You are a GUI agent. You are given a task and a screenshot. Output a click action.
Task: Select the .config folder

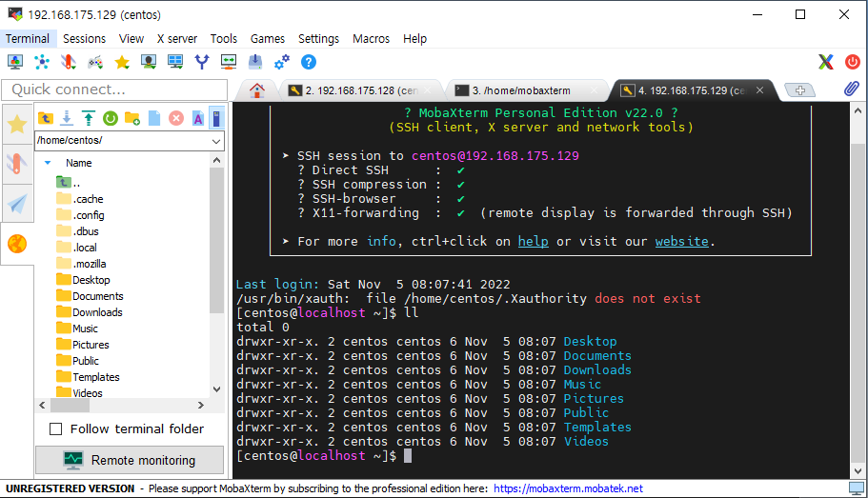(81, 215)
